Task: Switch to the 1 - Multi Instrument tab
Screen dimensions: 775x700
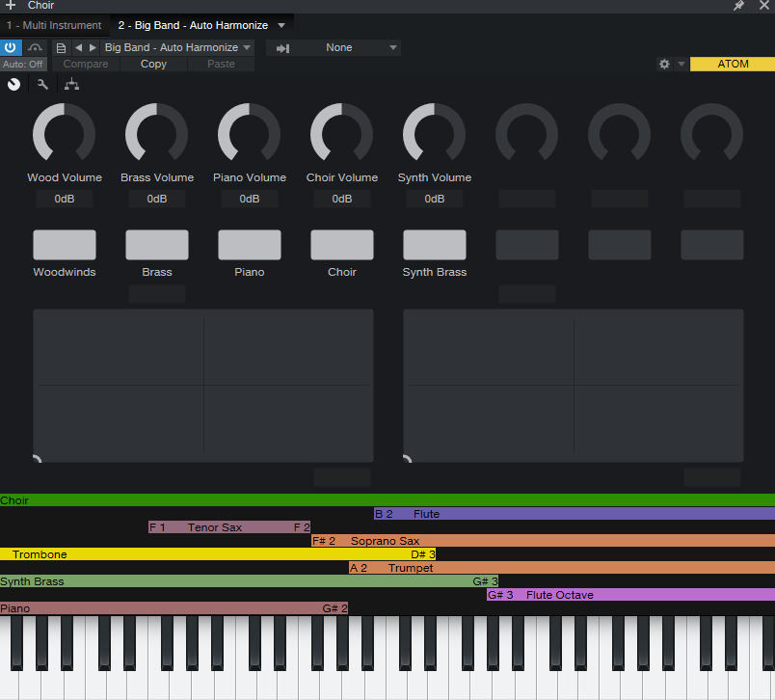Action: coord(54,25)
